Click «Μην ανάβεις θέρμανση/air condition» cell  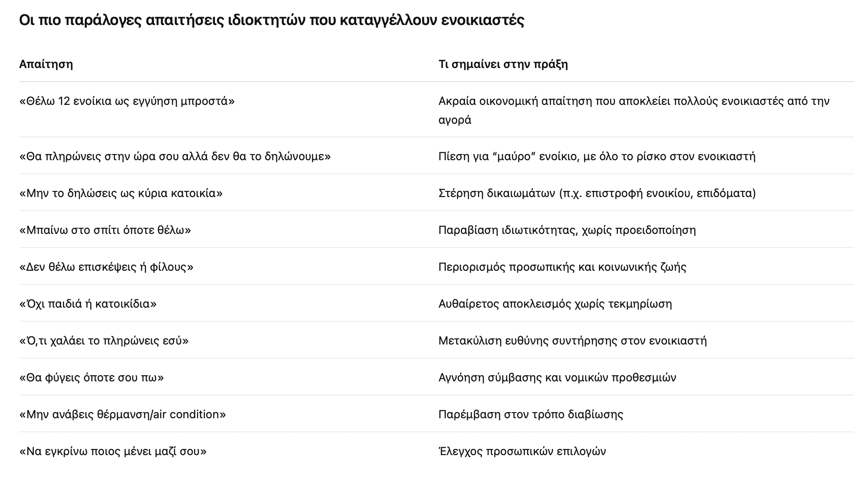122,415
